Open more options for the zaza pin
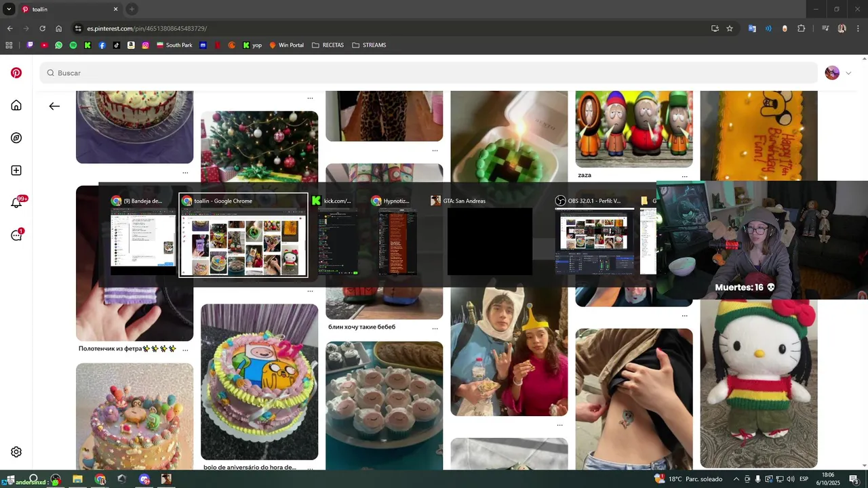 pyautogui.click(x=684, y=176)
